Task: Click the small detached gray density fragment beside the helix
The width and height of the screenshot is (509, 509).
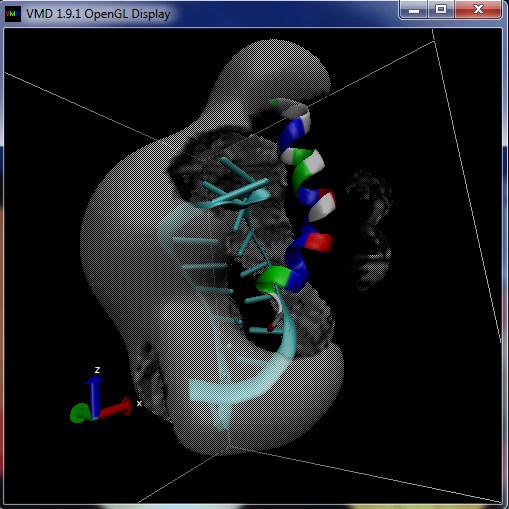Action: coord(369,230)
